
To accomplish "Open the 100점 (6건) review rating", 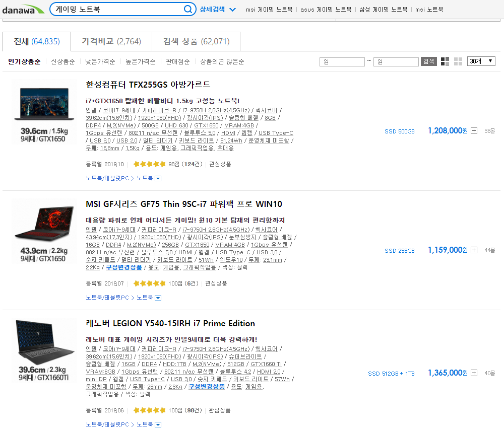I will click(x=166, y=283).
